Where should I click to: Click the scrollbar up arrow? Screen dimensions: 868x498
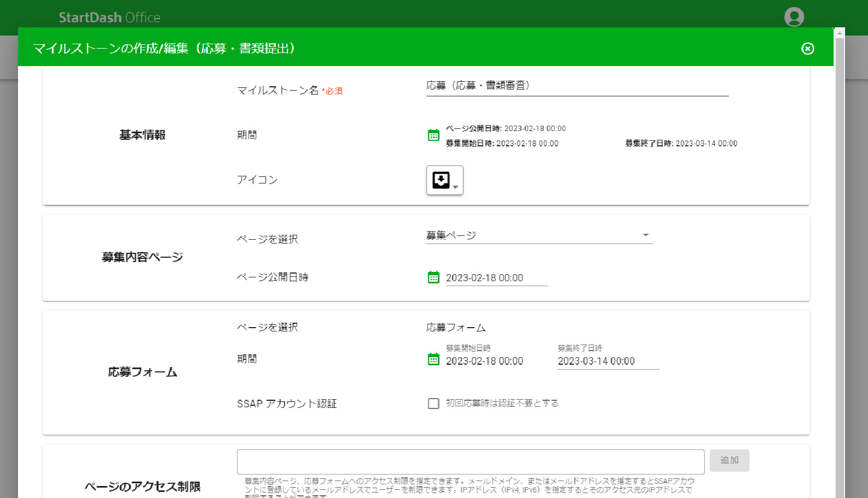(840, 33)
